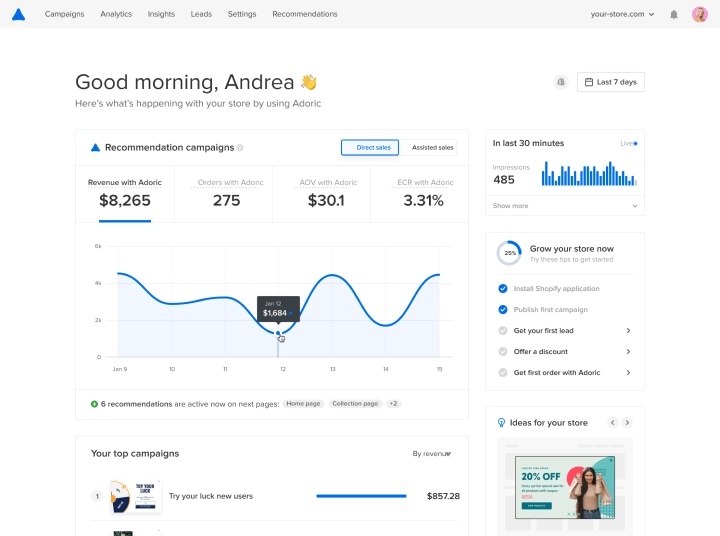Expand Show more in last 30 minutes

pyautogui.click(x=565, y=206)
